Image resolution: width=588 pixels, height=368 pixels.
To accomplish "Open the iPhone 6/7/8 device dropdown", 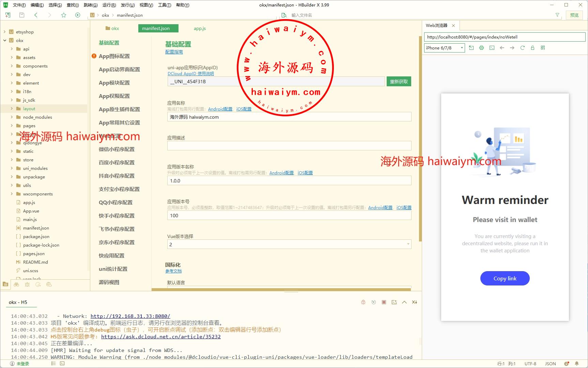I will click(x=444, y=48).
